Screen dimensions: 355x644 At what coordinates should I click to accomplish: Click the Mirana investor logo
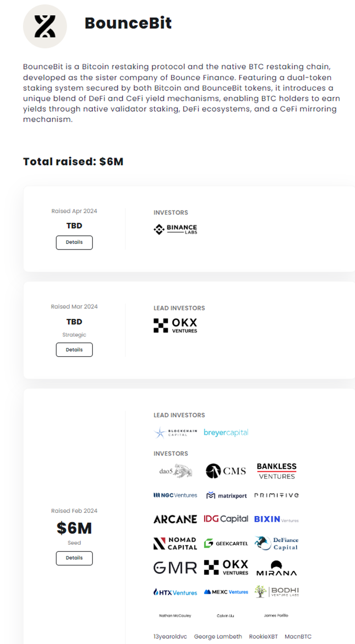tap(277, 568)
